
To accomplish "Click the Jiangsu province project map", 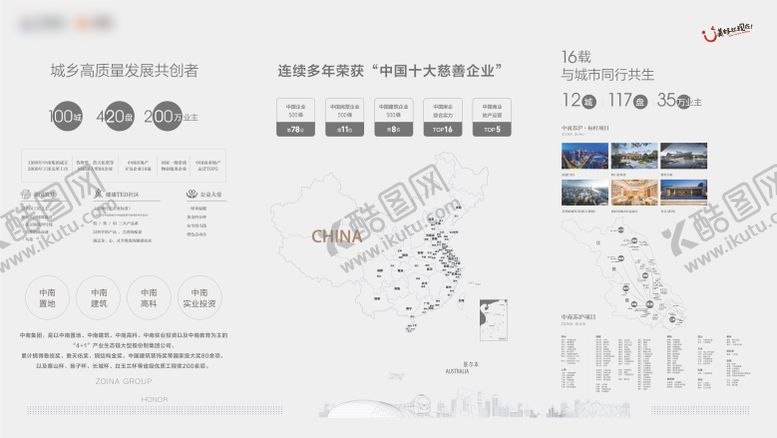I will pyautogui.click(x=624, y=274).
